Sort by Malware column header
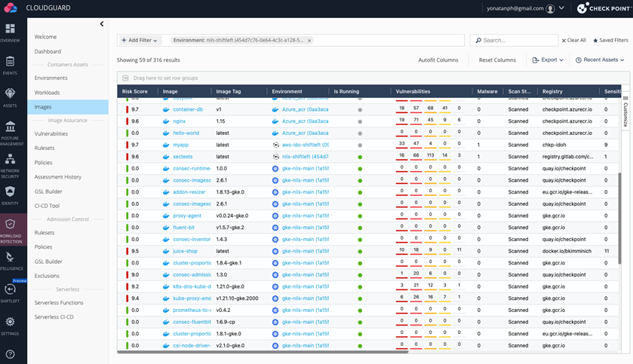The width and height of the screenshot is (633, 364). (x=487, y=91)
